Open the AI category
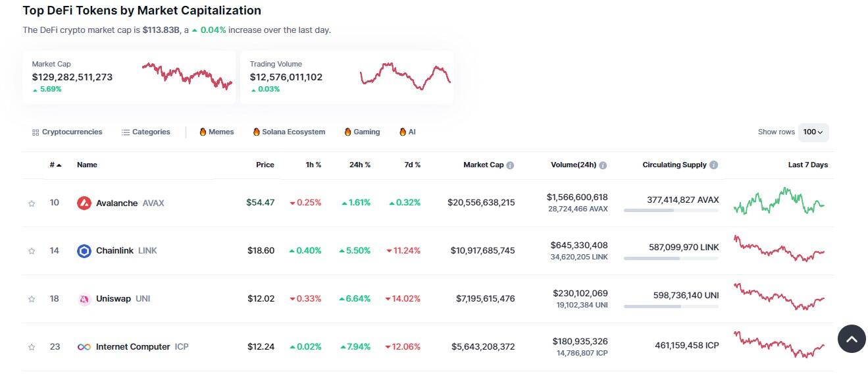 coord(407,132)
